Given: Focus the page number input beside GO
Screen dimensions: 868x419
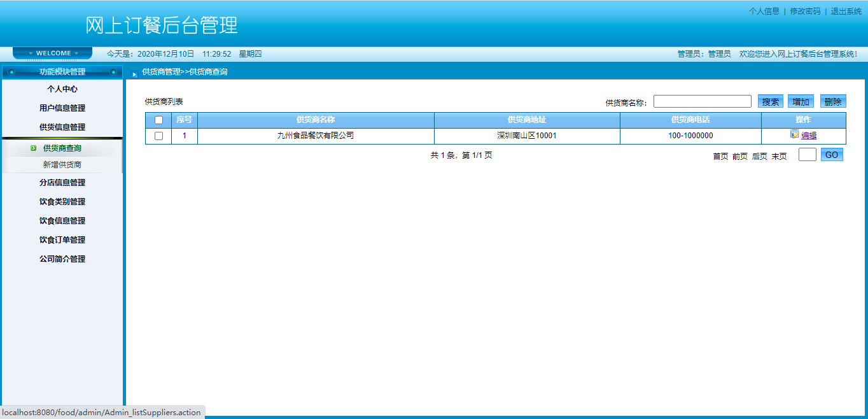Looking at the screenshot, I should point(808,155).
